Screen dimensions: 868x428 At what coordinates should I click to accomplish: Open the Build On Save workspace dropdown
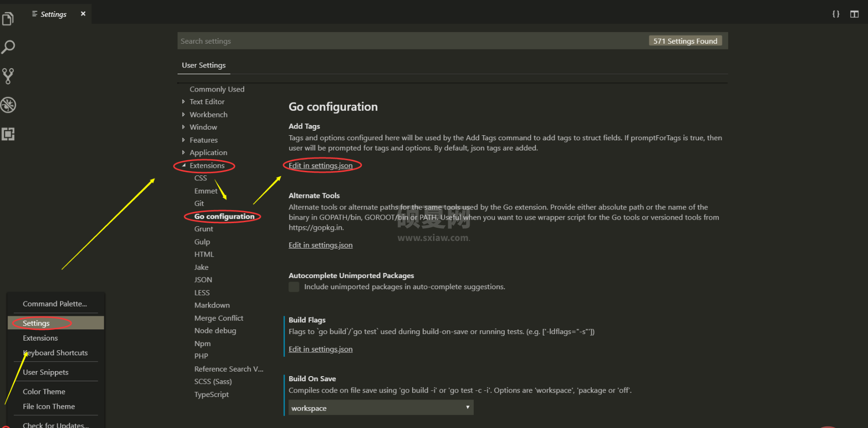(381, 408)
